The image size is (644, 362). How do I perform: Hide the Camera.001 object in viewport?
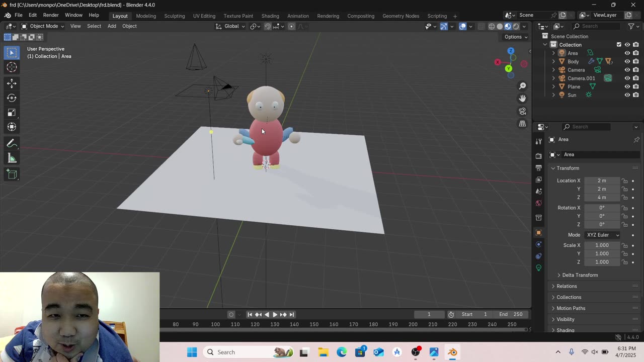pyautogui.click(x=627, y=78)
